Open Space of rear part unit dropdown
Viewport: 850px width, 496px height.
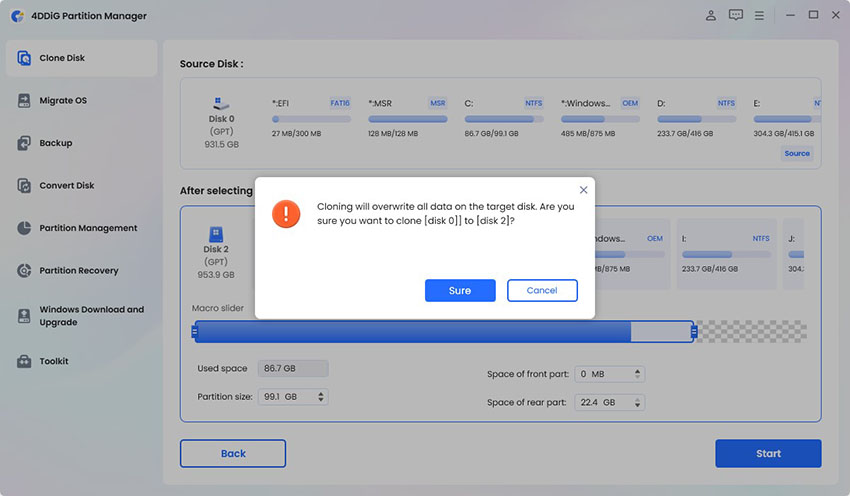(x=638, y=402)
